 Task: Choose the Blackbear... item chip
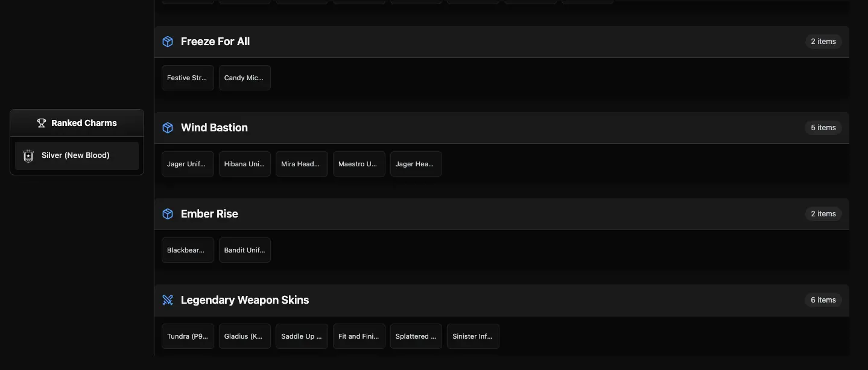point(188,250)
